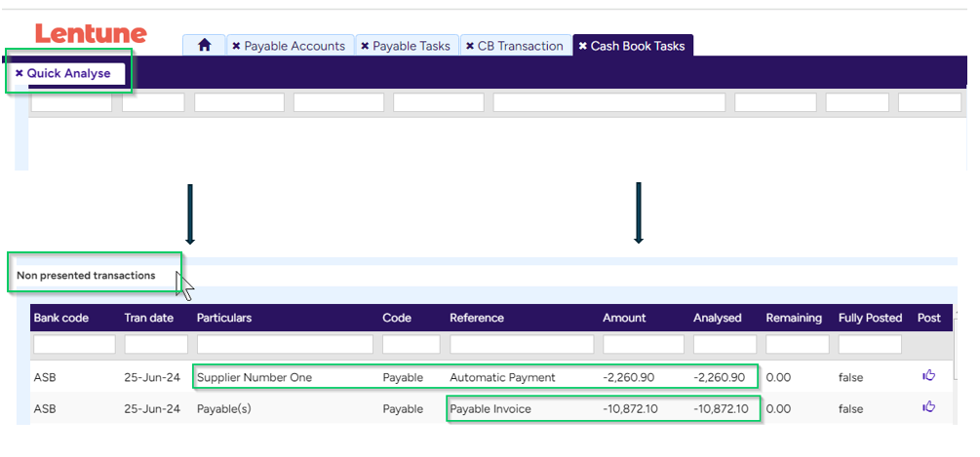The image size is (980, 457).
Task: Click the Post column header
Action: coord(928,318)
